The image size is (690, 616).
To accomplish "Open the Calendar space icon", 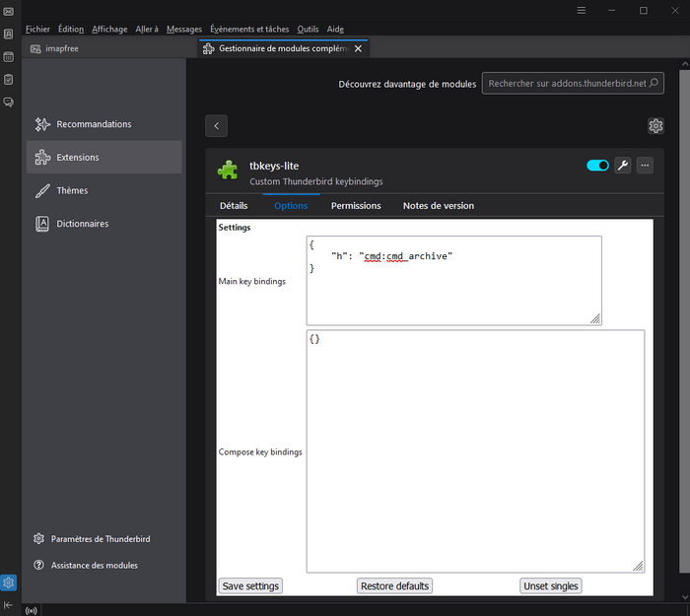I will click(8, 57).
